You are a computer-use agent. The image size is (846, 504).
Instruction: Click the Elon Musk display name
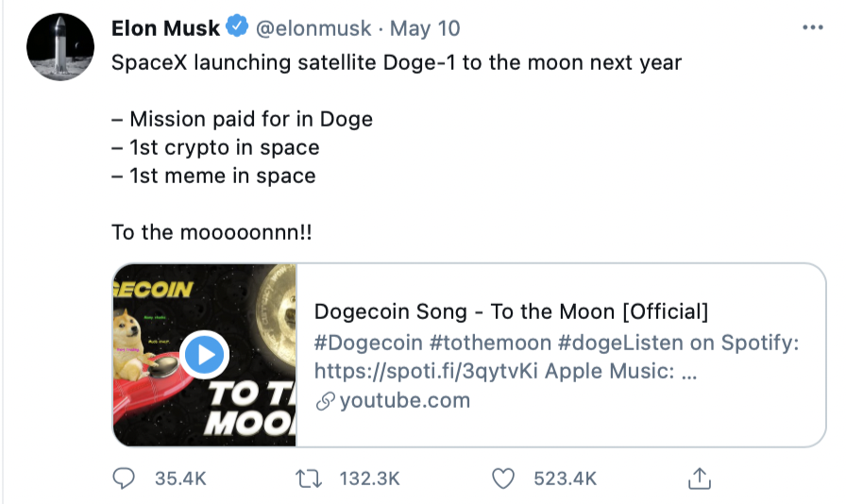[164, 28]
